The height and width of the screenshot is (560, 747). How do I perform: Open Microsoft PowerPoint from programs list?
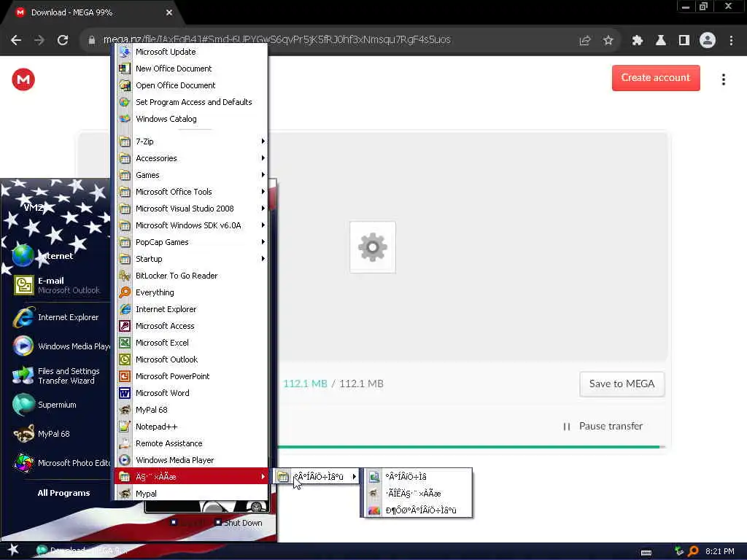point(191,376)
